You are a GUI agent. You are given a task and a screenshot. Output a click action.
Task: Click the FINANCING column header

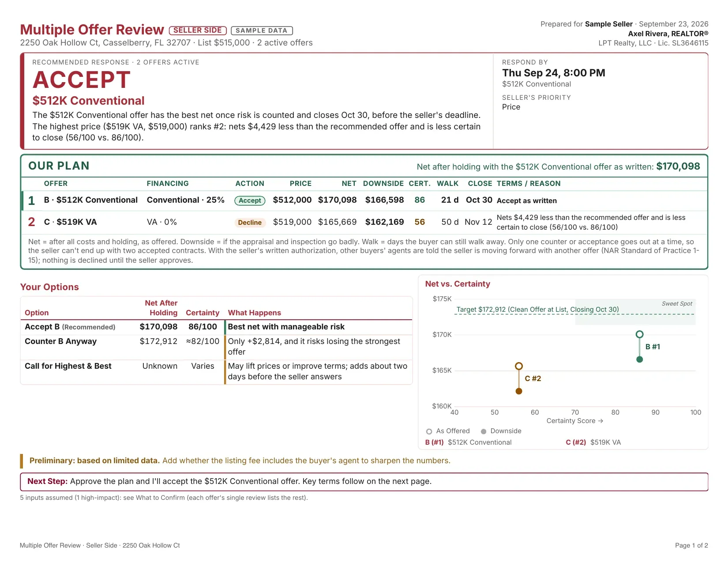(x=168, y=183)
